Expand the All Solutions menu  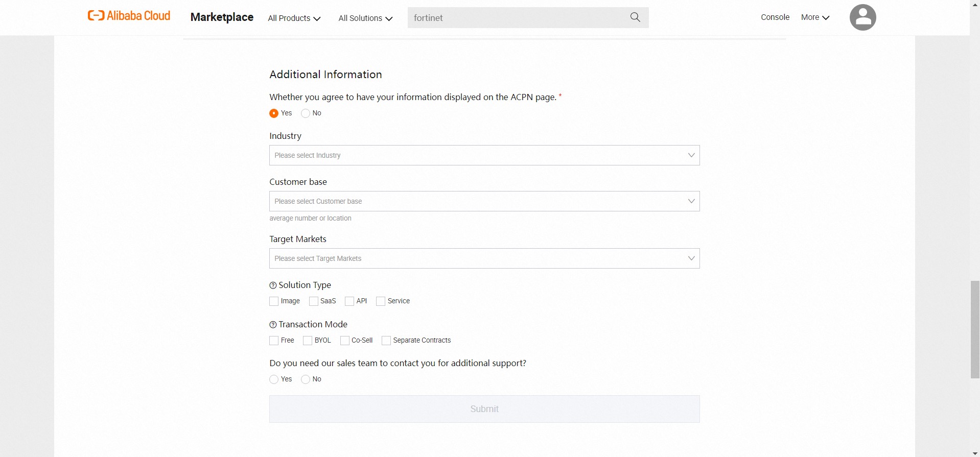(x=365, y=18)
